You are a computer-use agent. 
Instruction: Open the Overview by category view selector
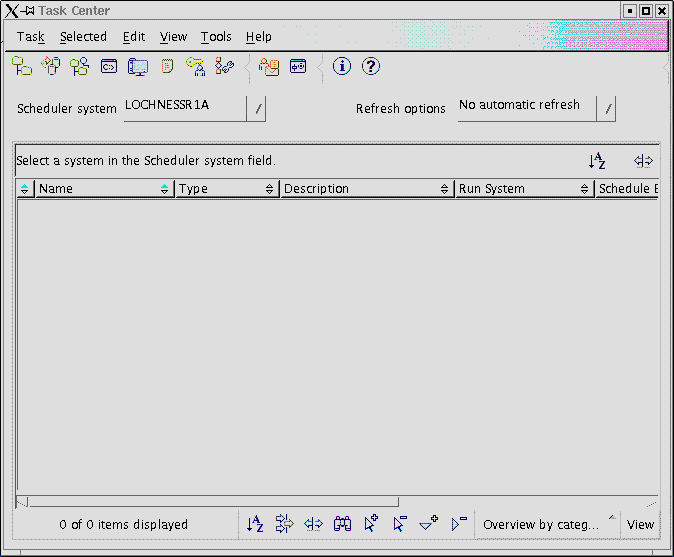(x=547, y=524)
